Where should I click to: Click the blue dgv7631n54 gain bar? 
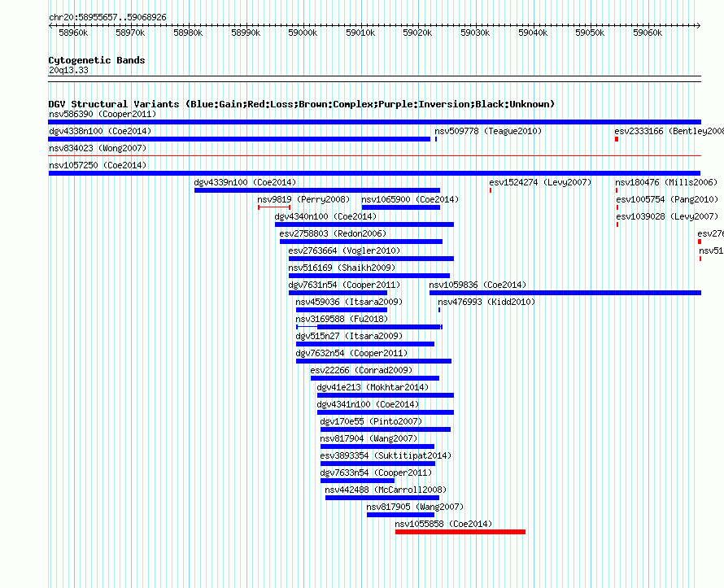click(338, 293)
